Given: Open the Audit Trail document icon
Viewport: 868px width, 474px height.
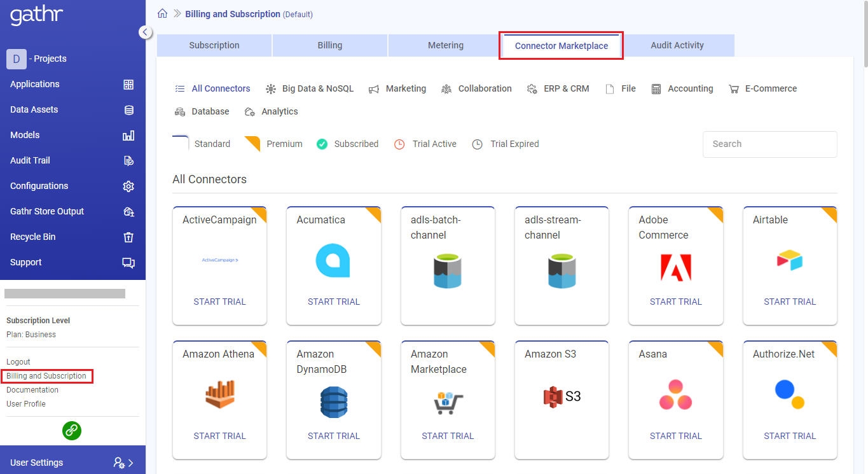Looking at the screenshot, I should point(128,160).
